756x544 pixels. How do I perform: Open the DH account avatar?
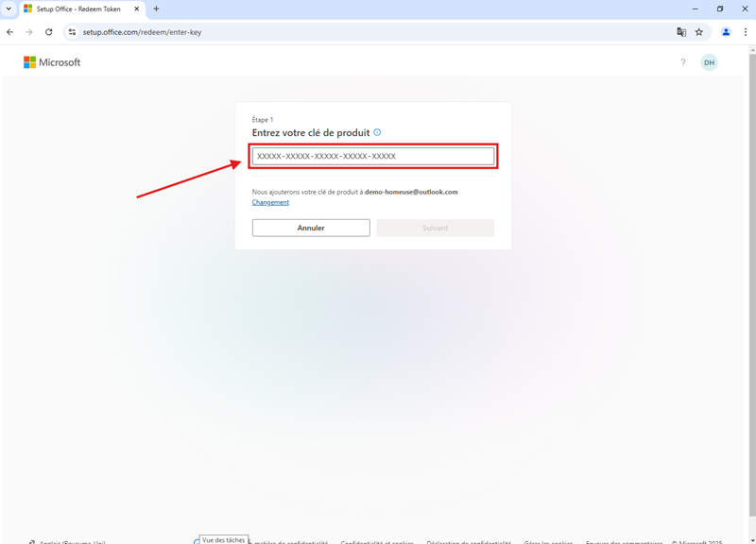click(709, 62)
